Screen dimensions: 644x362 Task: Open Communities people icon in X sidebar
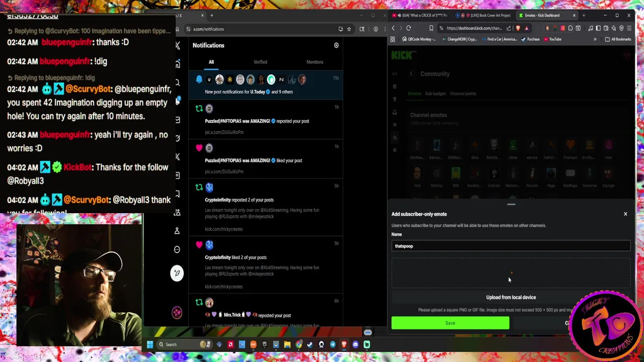pyautogui.click(x=177, y=213)
